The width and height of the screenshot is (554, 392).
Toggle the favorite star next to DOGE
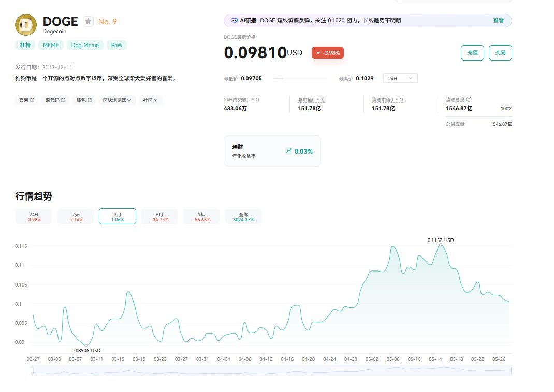click(x=89, y=22)
